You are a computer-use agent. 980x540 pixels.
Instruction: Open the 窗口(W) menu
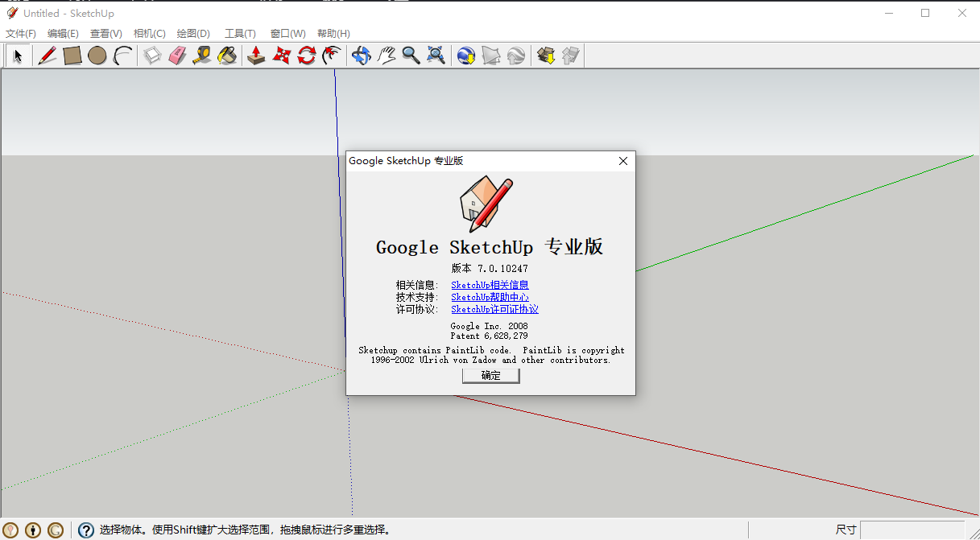pyautogui.click(x=287, y=34)
